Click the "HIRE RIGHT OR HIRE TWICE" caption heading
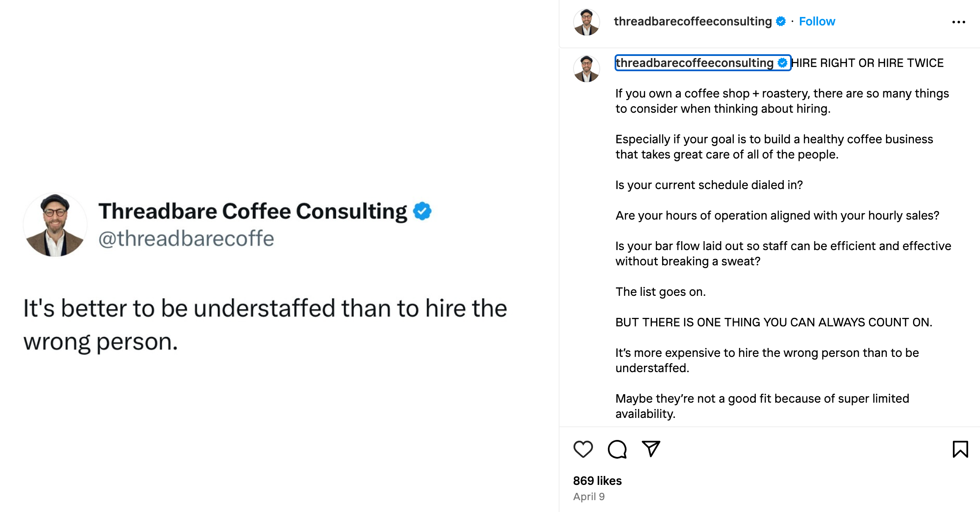 click(867, 63)
